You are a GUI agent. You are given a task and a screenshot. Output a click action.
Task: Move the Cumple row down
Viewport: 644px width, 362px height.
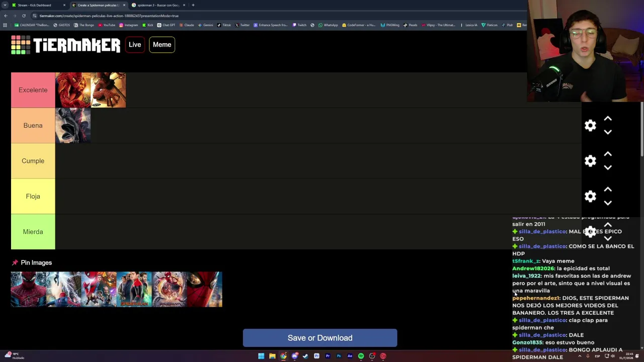tap(608, 167)
